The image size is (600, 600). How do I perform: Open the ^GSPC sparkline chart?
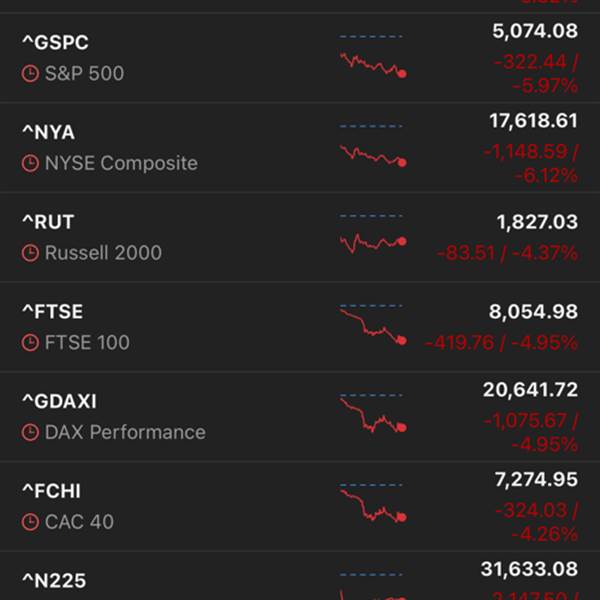[x=373, y=56]
